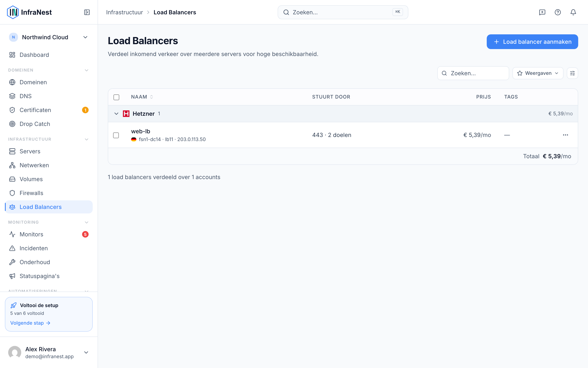The width and height of the screenshot is (588, 368).
Task: Click fsn1-dc14 · lb11 · 203.0.113.50 text
Action: (172, 139)
